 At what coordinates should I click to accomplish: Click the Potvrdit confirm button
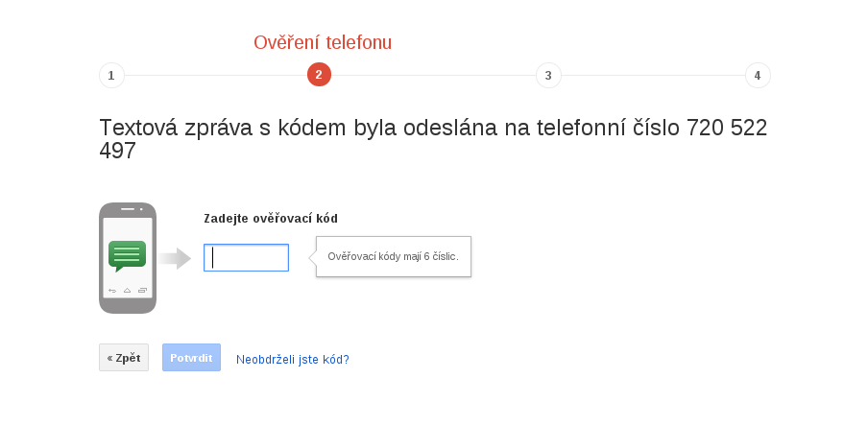coord(191,357)
